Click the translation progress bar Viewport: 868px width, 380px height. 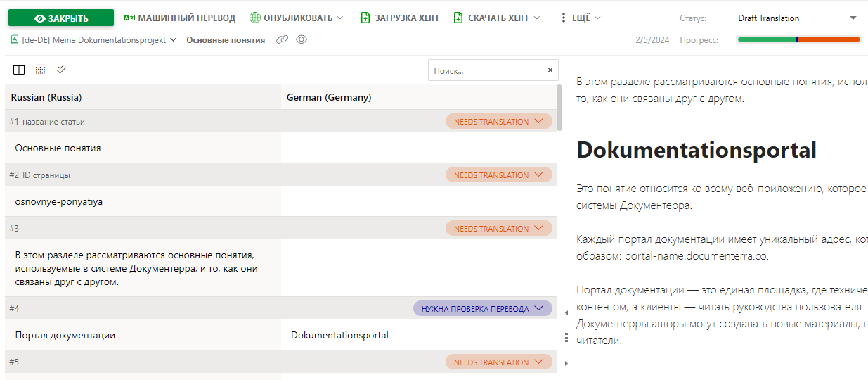(798, 40)
